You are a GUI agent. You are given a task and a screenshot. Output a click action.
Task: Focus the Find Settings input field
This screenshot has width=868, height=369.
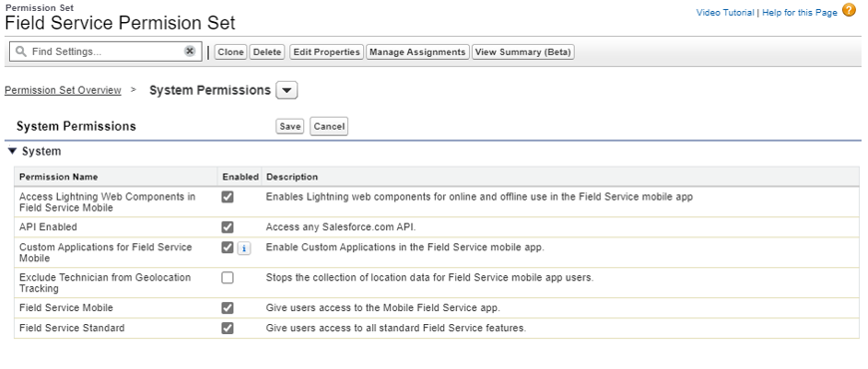(x=105, y=52)
